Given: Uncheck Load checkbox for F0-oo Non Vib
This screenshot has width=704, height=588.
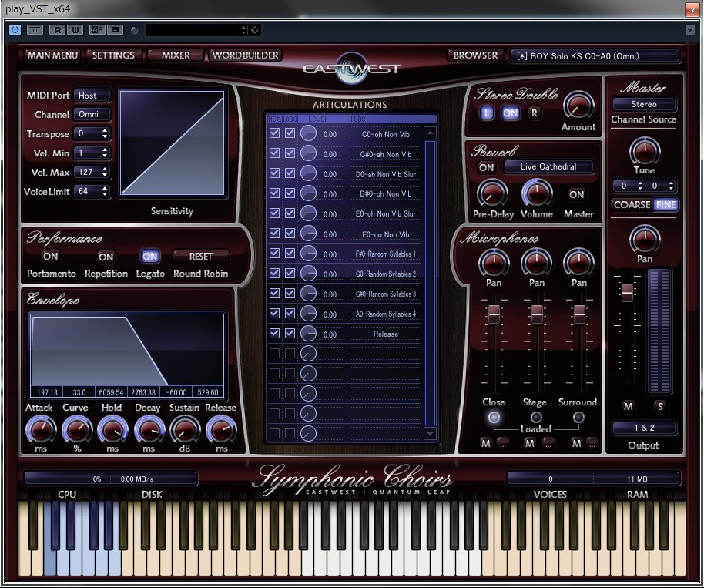Looking at the screenshot, I should [x=290, y=234].
